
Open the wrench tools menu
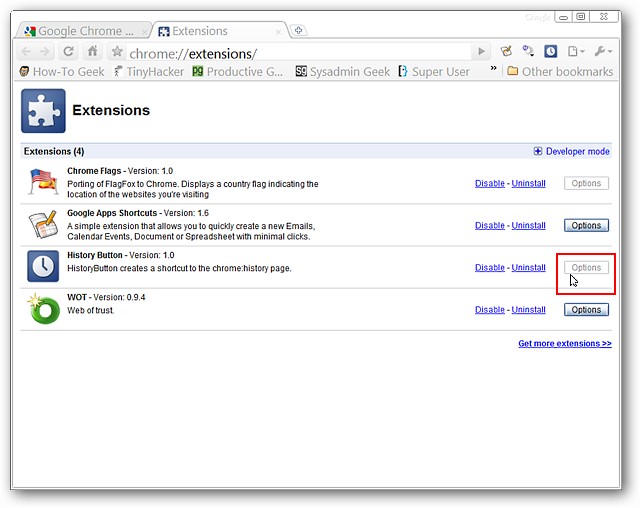click(x=603, y=51)
